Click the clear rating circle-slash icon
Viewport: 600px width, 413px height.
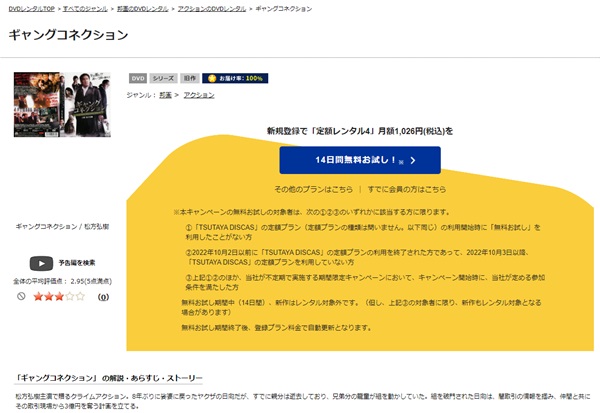click(21, 296)
